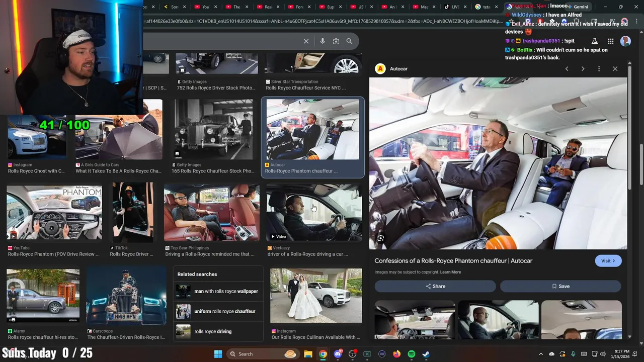Open the Google account avatar
Image resolution: width=644 pixels, height=362 pixels.
(625, 41)
